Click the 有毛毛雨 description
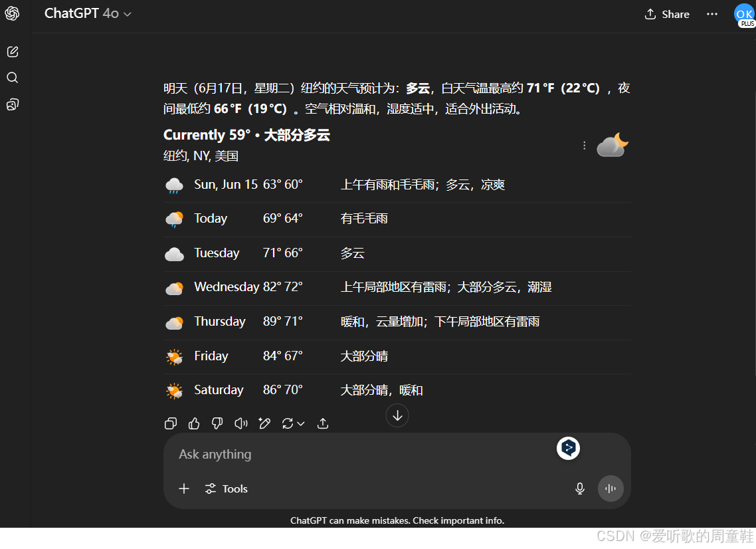Viewport: 756px width, 549px height. pos(364,219)
